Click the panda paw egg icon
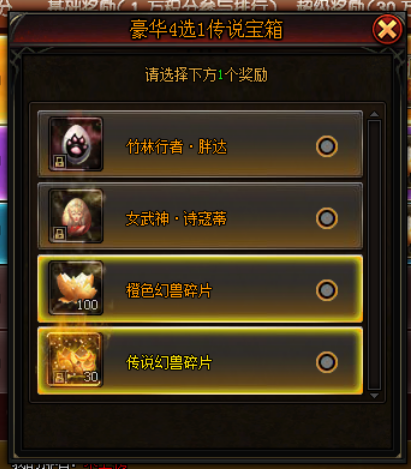The width and height of the screenshot is (411, 470). coord(76,144)
